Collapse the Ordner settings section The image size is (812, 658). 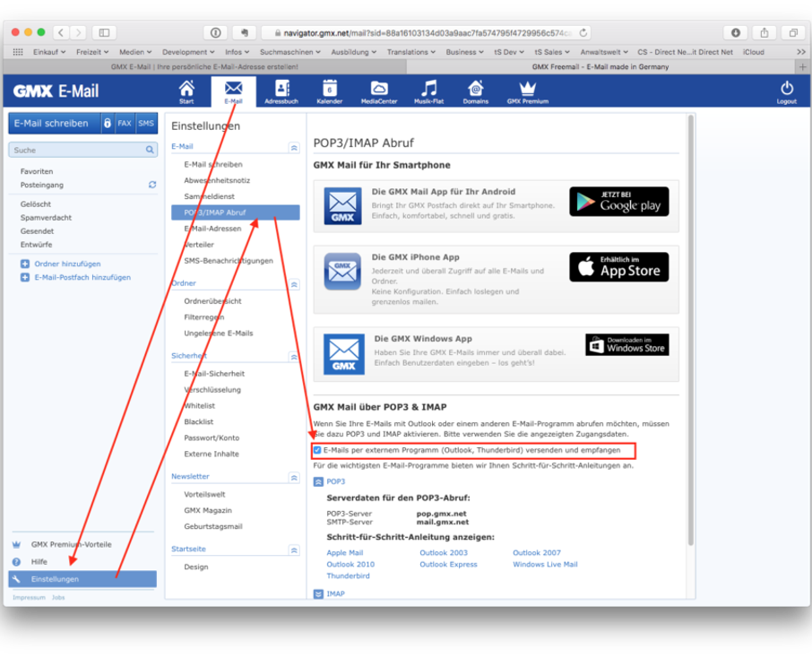click(294, 284)
